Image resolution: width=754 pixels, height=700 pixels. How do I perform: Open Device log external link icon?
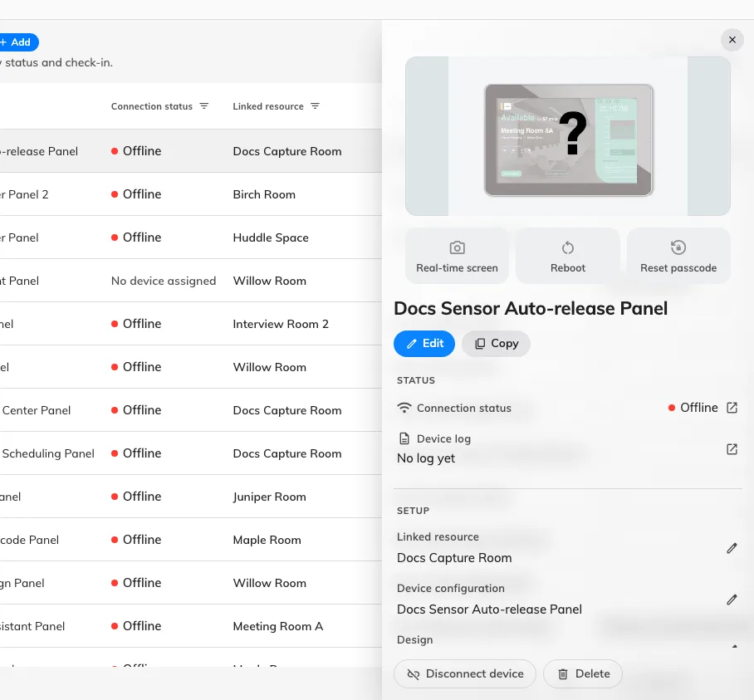(x=732, y=449)
